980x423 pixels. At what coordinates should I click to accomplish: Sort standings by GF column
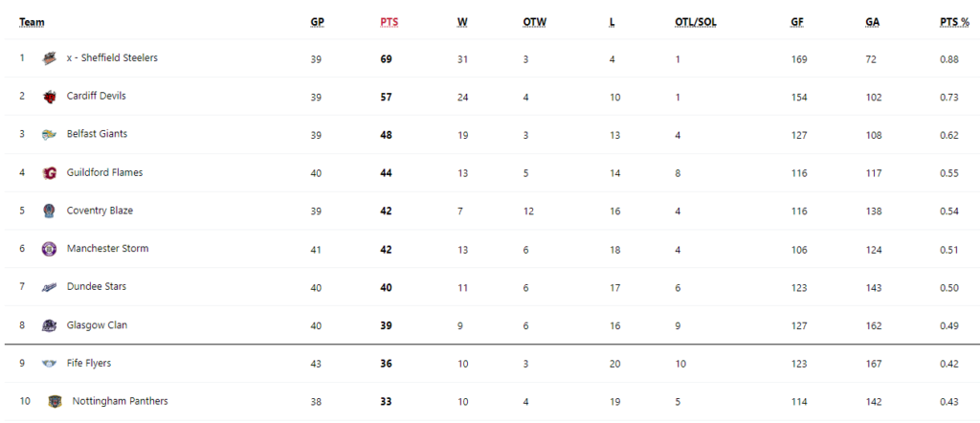[797, 23]
